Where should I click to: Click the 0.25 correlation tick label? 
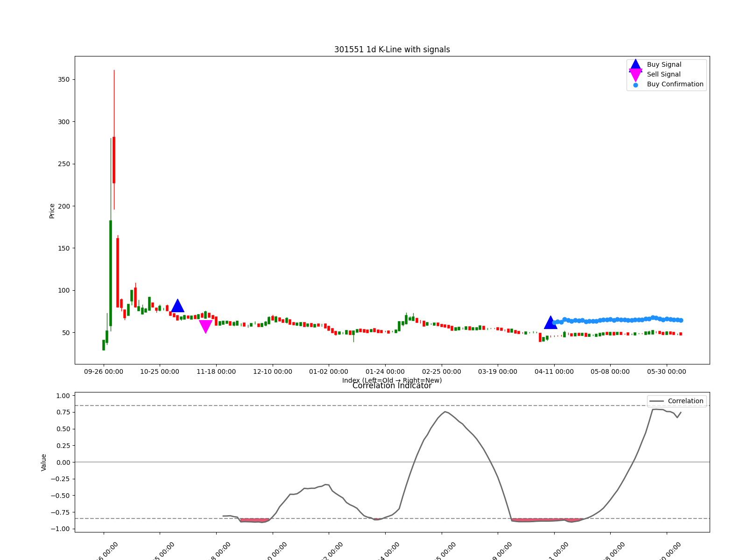pyautogui.click(x=63, y=446)
